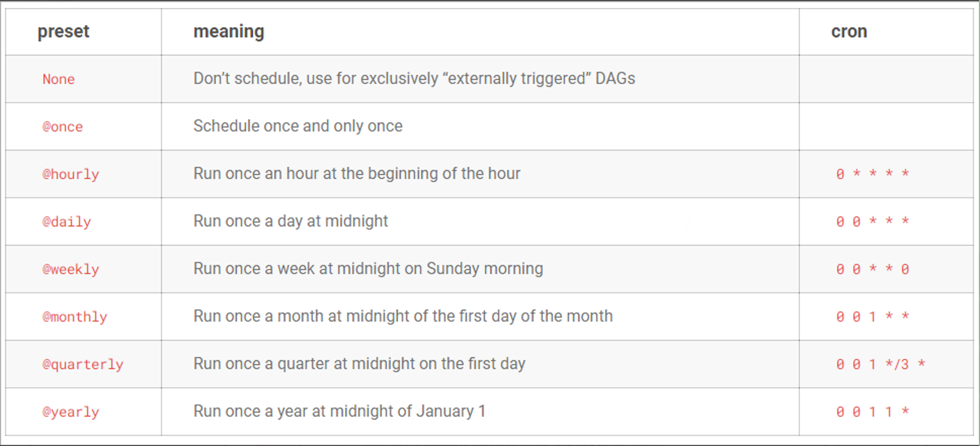
Task: Click the monthly cron expression 0 0 1 * *
Action: coord(873,316)
